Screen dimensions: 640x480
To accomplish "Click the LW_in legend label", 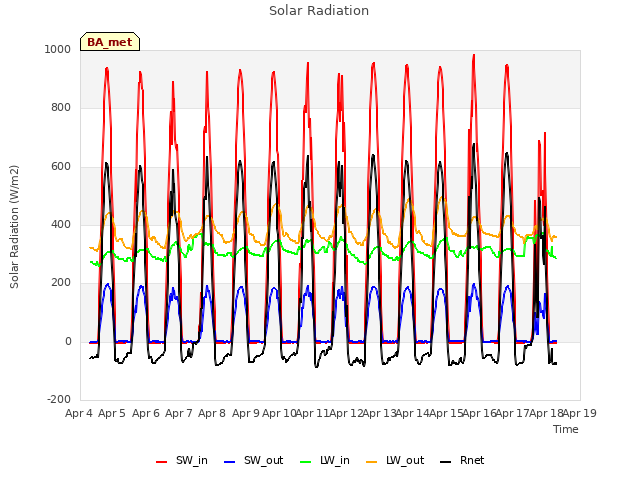I will (335, 460).
